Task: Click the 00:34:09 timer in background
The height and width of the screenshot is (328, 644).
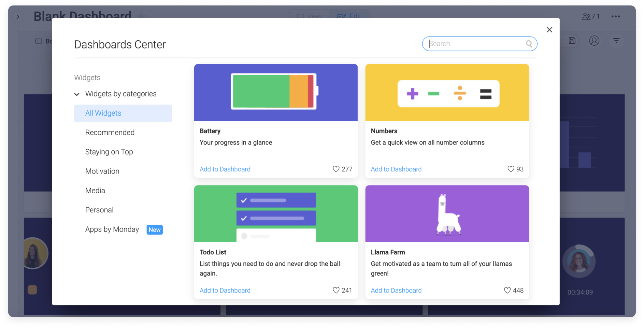Action: pos(580,293)
